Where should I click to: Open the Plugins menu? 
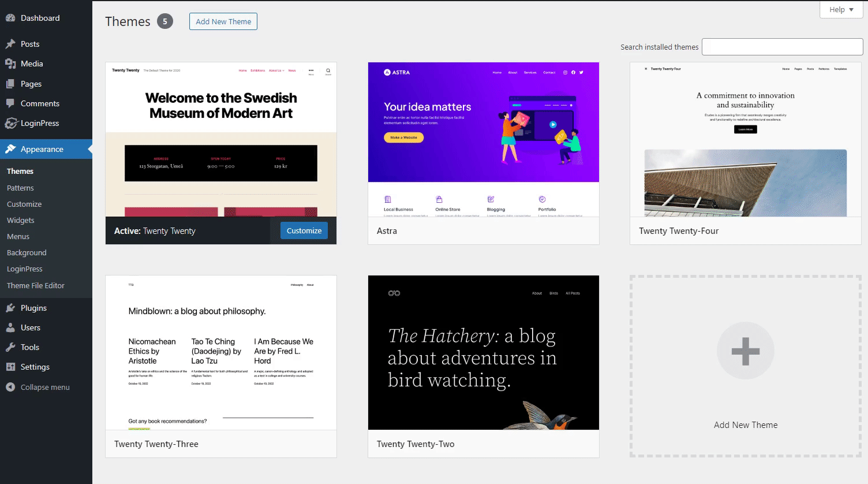coord(46,308)
